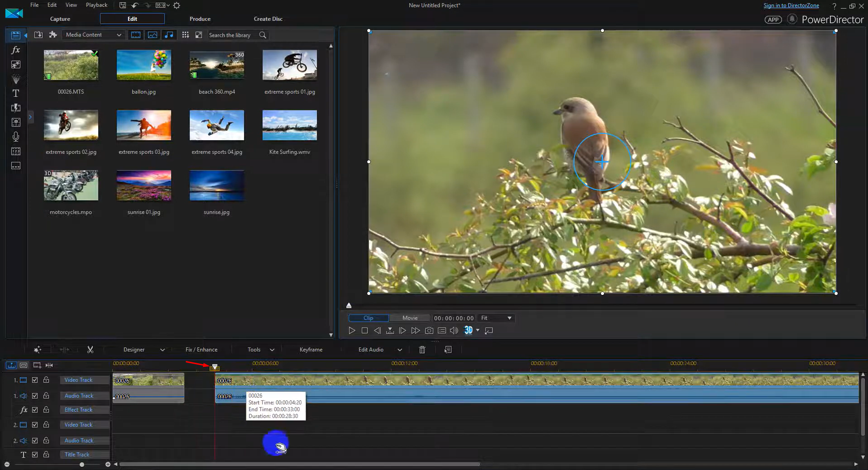Select the Title Room icon

point(15,93)
